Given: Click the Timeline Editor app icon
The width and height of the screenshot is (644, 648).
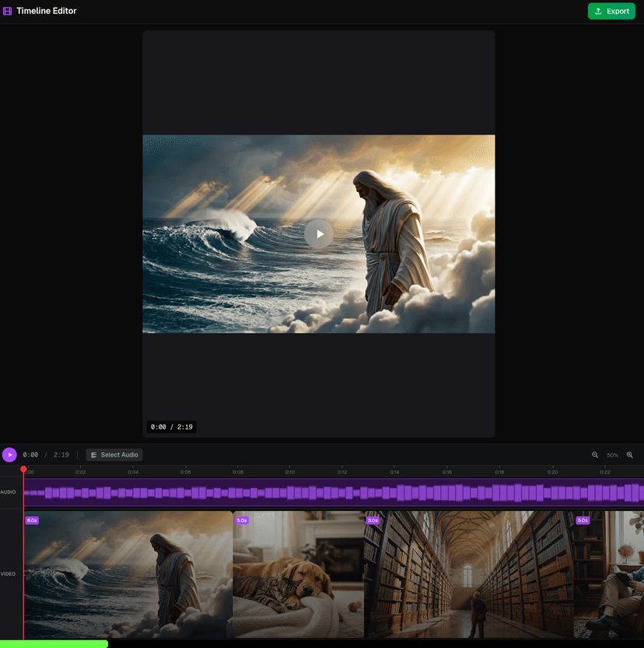Looking at the screenshot, I should click(x=9, y=10).
